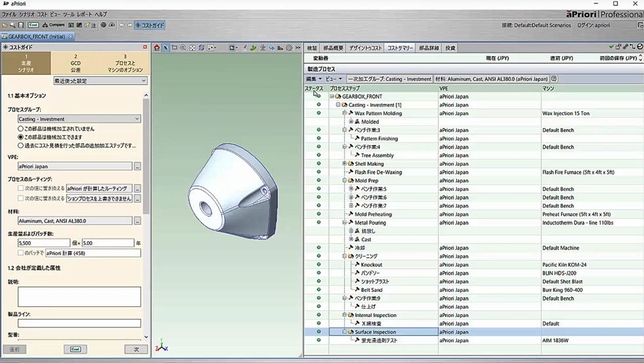The height and width of the screenshot is (363, 644).
Task: Click the cost guide vertical scrollbar
Action: [x=146, y=216]
